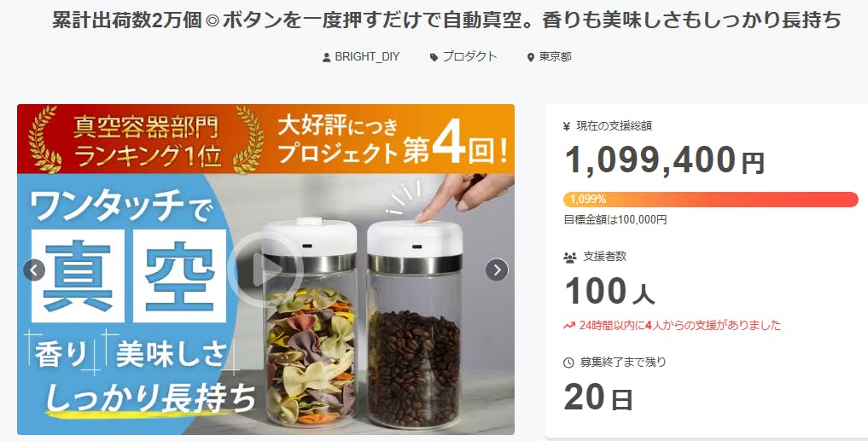Click the location pin icon beside 東京都
The image size is (868, 441).
pyautogui.click(x=530, y=57)
